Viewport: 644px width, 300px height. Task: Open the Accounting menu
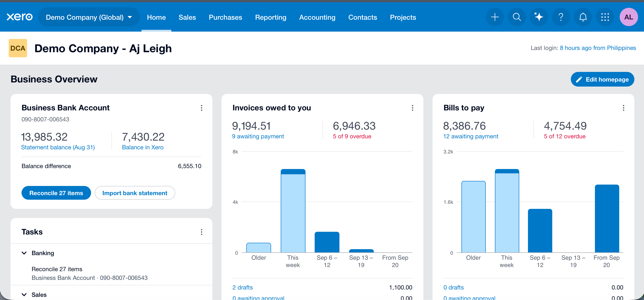[x=317, y=17]
